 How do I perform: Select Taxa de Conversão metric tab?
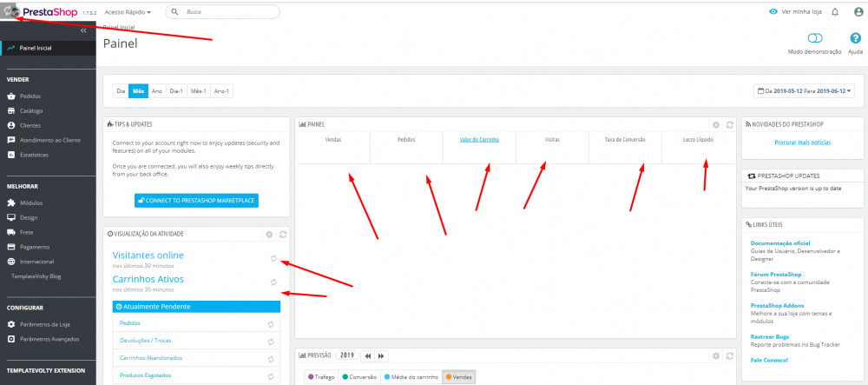626,148
